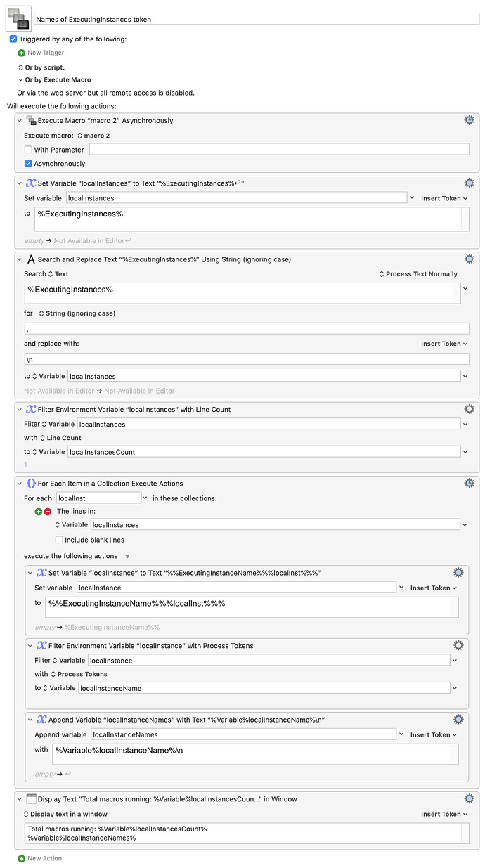The width and height of the screenshot is (485, 868).
Task: Collapse the 'execute the following actions' triangle
Action: point(127,557)
